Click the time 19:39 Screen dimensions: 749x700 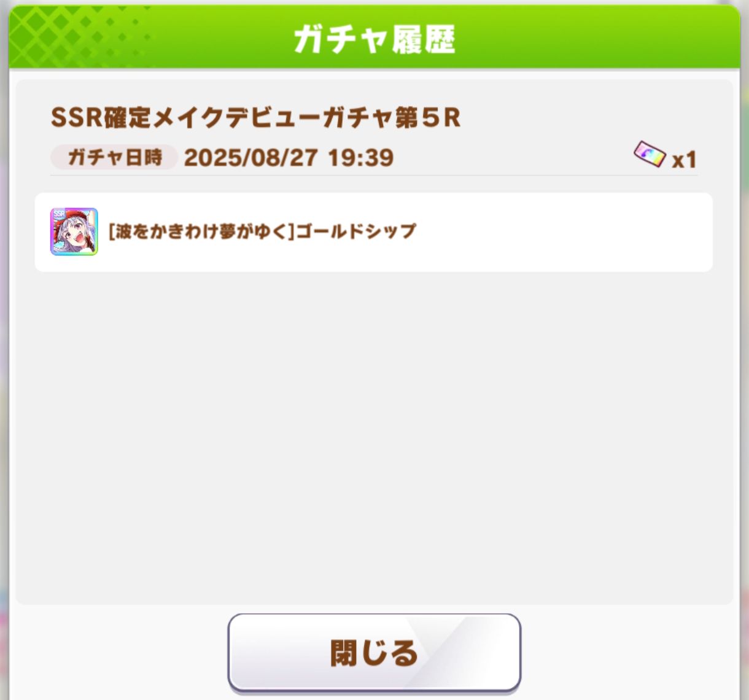361,158
